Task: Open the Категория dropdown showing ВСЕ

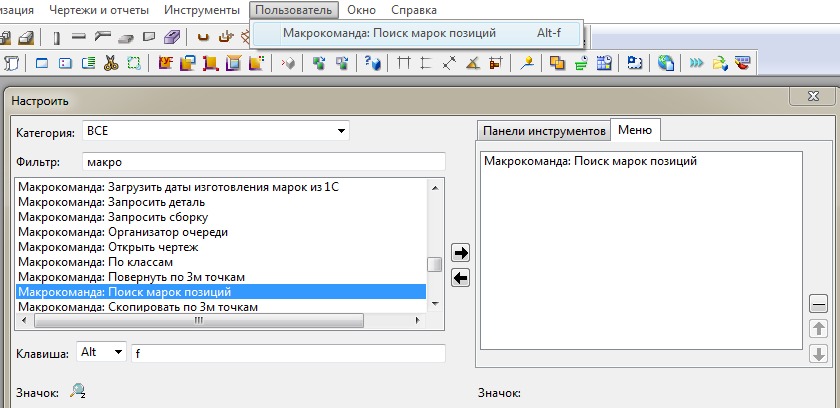Action: point(215,131)
